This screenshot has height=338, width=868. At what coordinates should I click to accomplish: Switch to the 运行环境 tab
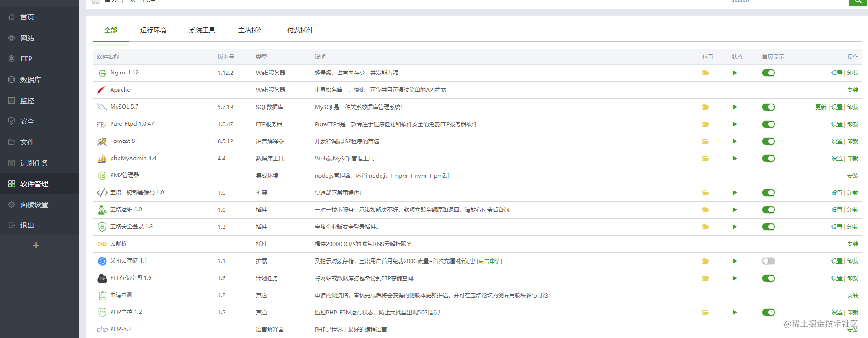point(153,30)
